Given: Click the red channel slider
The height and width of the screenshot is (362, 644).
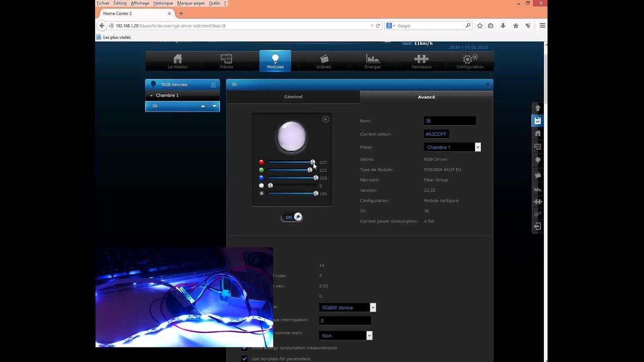Looking at the screenshot, I should click(x=292, y=162).
